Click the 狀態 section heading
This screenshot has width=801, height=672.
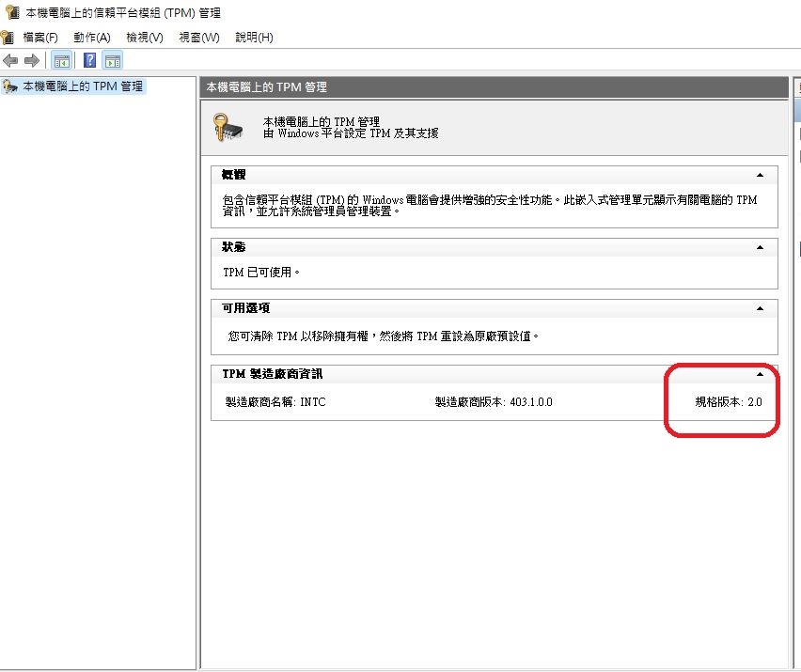(233, 247)
